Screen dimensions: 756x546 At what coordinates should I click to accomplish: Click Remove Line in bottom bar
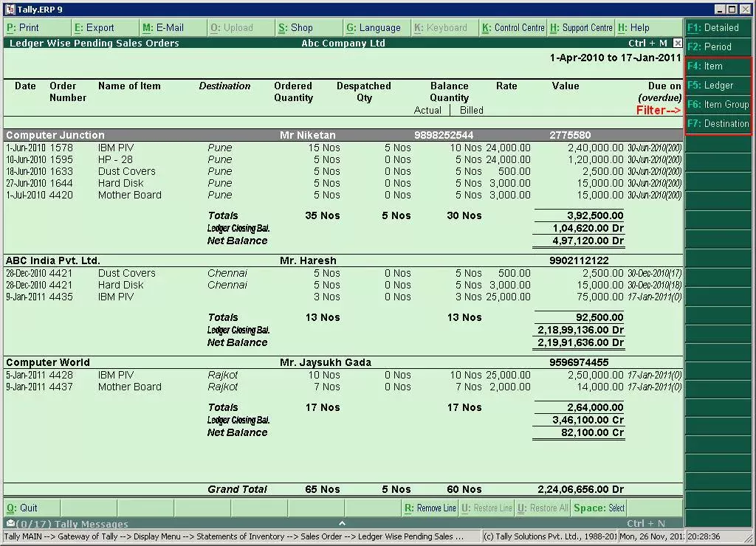pos(430,508)
